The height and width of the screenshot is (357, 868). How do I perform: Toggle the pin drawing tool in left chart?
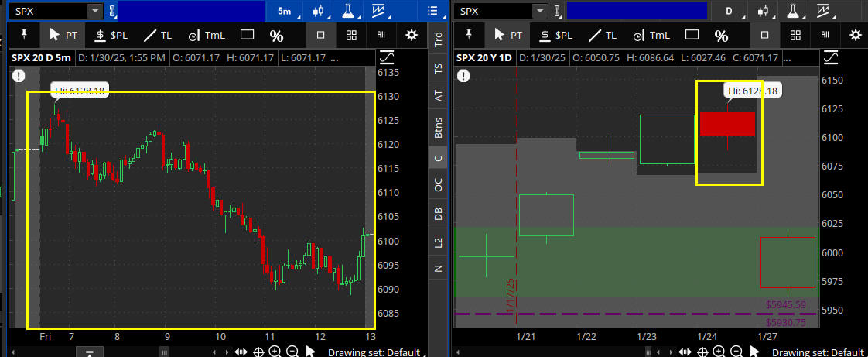tap(24, 35)
